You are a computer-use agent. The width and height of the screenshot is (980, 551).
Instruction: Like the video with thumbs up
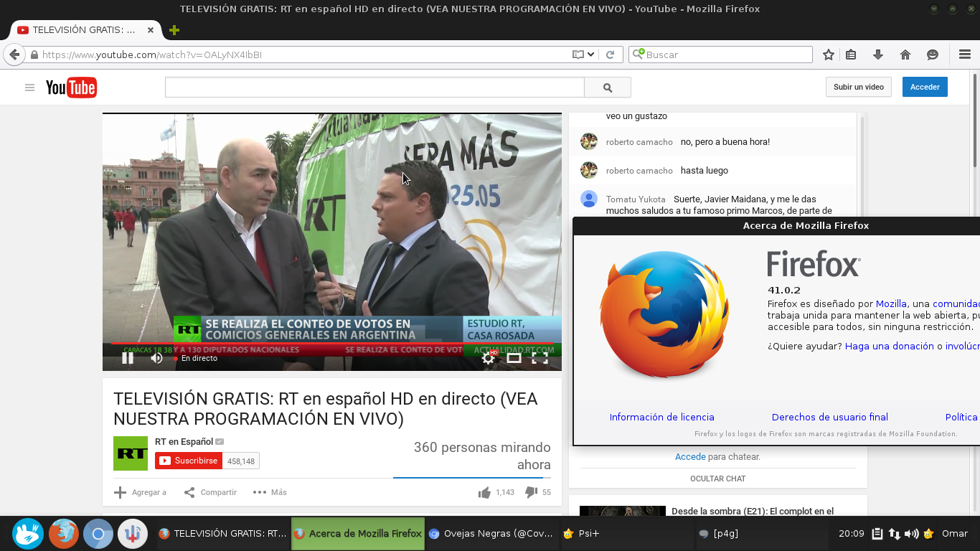coord(485,492)
